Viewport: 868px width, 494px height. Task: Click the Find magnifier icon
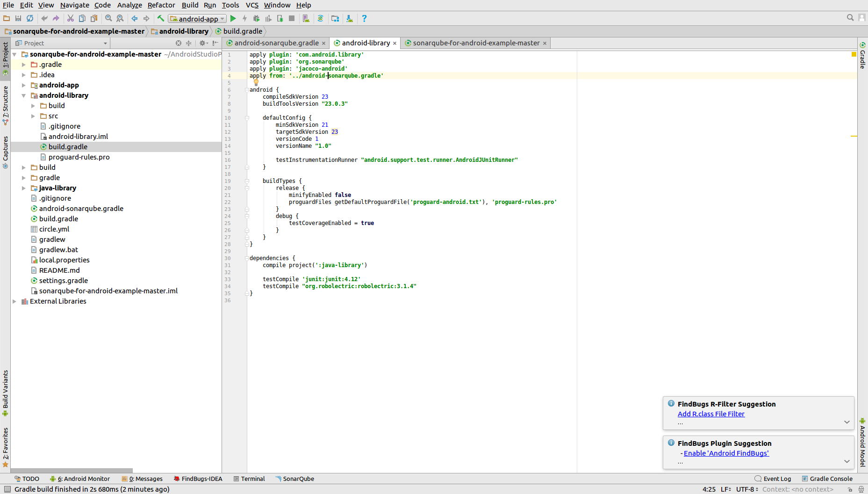[x=108, y=18]
